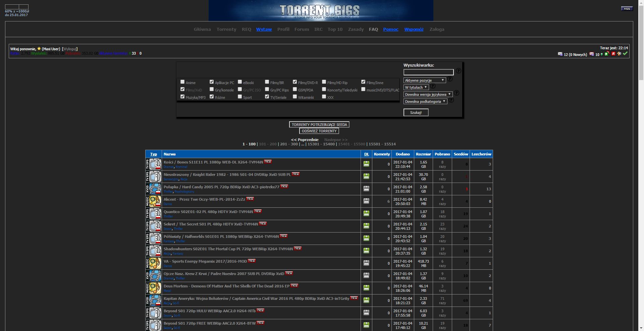
Task: Tick the Filmy/HD Rip checkbox
Action: tap(324, 82)
